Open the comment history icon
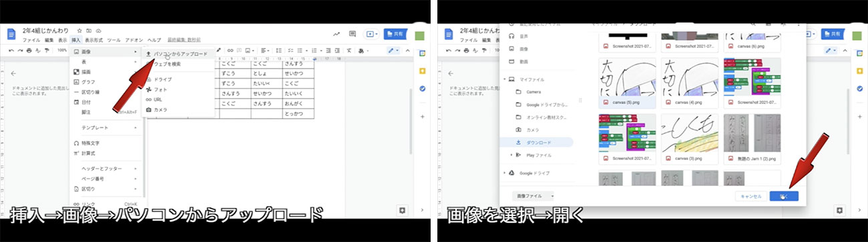The height and width of the screenshot is (242, 868). pos(353,34)
